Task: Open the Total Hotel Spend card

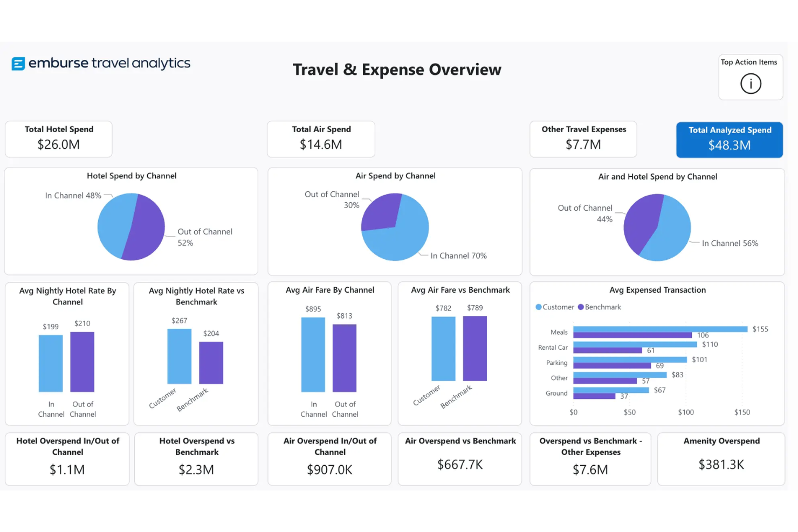Action: coord(59,139)
